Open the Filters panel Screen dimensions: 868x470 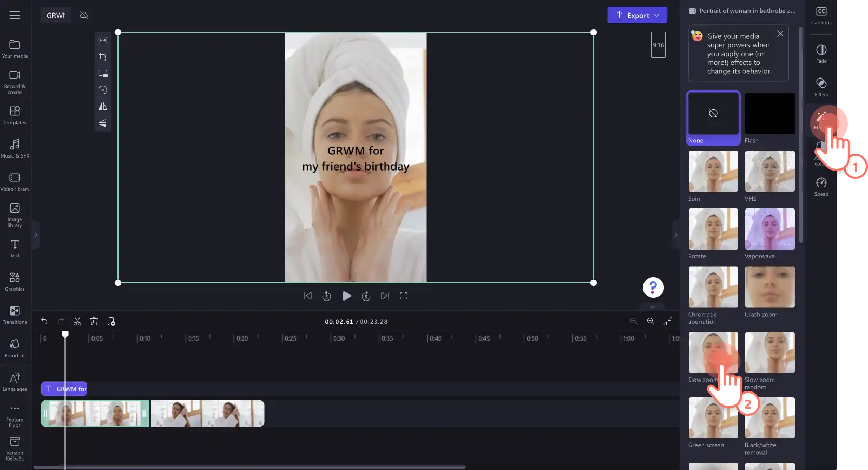tap(821, 87)
